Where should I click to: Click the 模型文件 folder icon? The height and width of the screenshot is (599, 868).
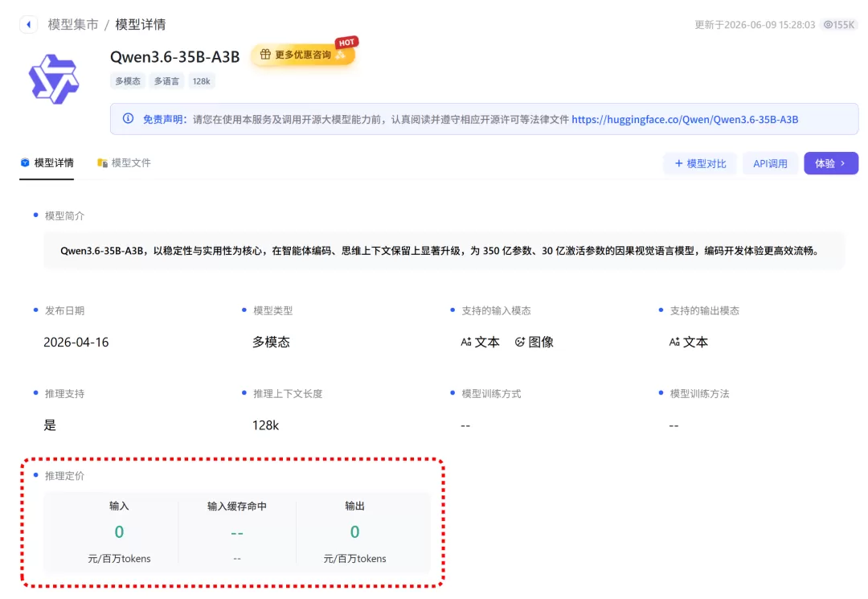pyautogui.click(x=102, y=162)
